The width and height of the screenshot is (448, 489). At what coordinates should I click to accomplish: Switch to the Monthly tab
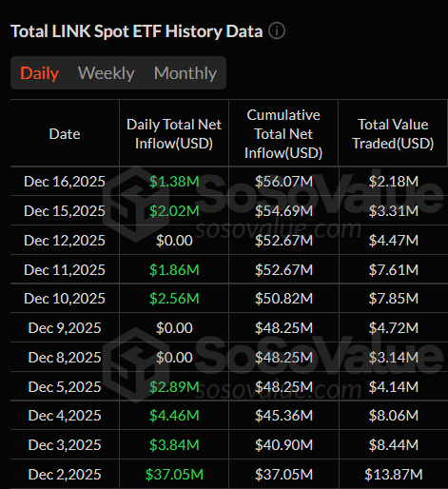coord(185,73)
